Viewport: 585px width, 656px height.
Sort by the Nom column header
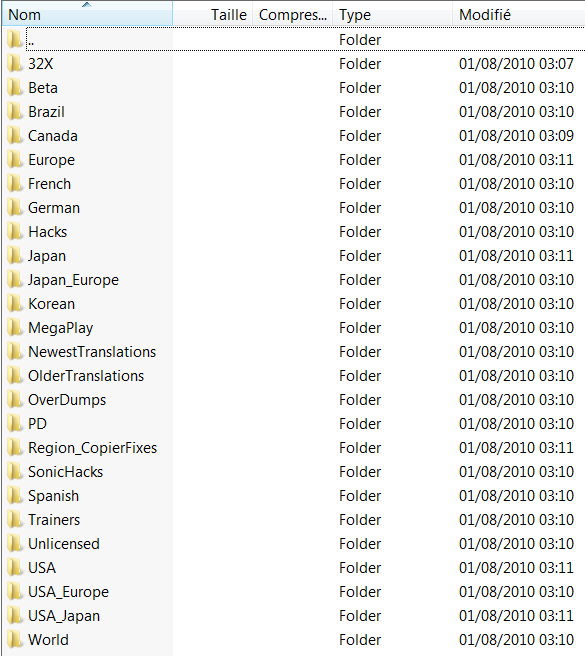[x=87, y=15]
